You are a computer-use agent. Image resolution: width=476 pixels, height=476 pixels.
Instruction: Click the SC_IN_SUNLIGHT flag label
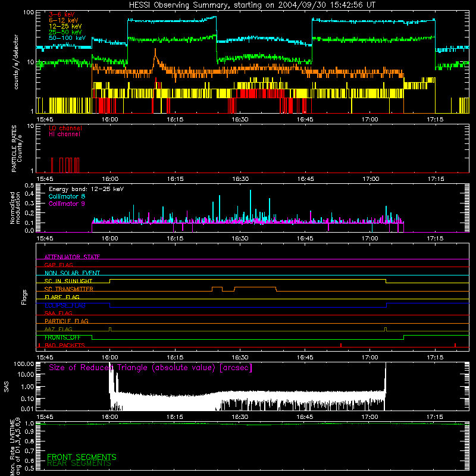click(68, 281)
